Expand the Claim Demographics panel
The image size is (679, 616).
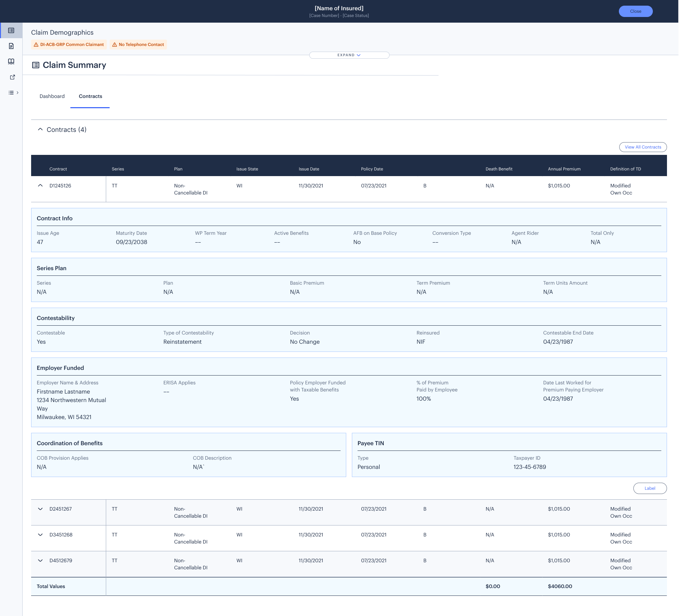(x=349, y=55)
